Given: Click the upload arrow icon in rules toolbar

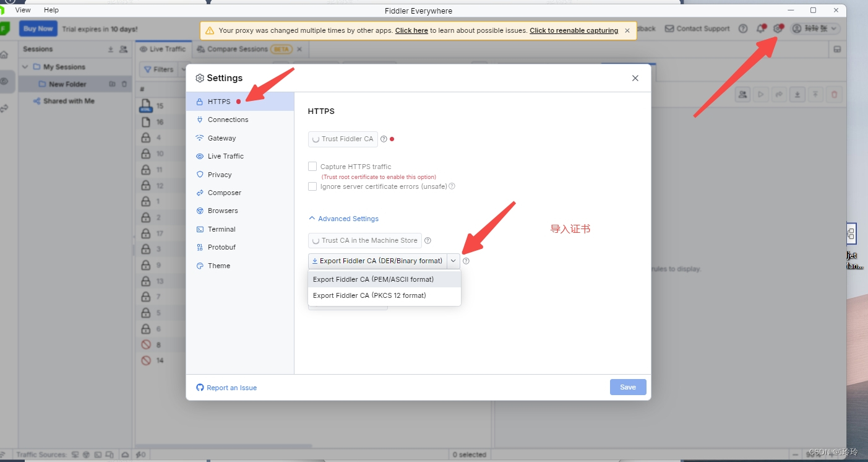Looking at the screenshot, I should [x=816, y=94].
